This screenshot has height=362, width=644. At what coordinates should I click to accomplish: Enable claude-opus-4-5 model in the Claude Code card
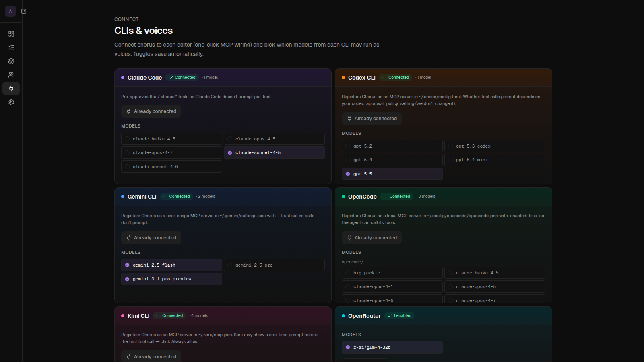(274, 139)
